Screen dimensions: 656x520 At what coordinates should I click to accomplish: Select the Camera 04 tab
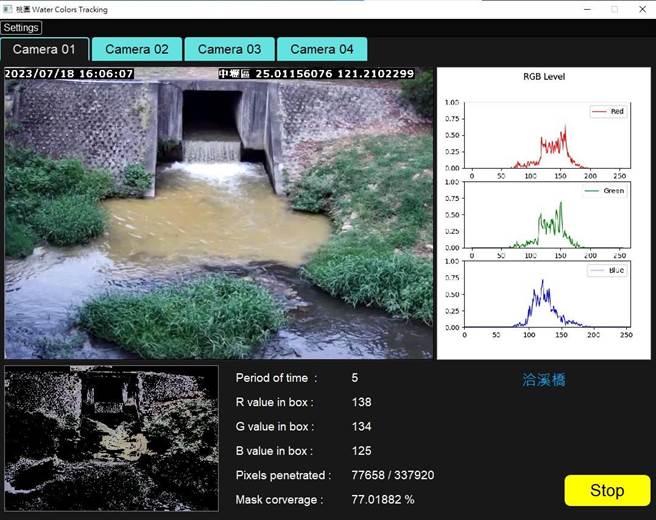point(321,49)
